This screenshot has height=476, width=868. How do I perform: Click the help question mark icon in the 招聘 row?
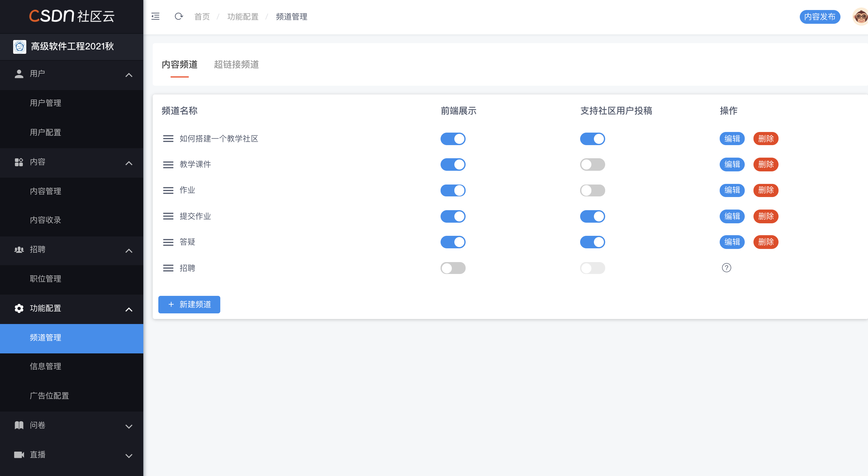click(726, 268)
